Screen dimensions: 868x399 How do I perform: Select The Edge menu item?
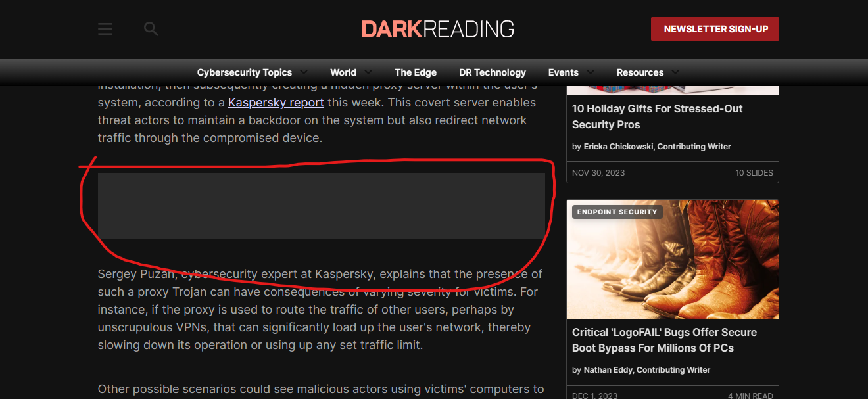pyautogui.click(x=416, y=72)
